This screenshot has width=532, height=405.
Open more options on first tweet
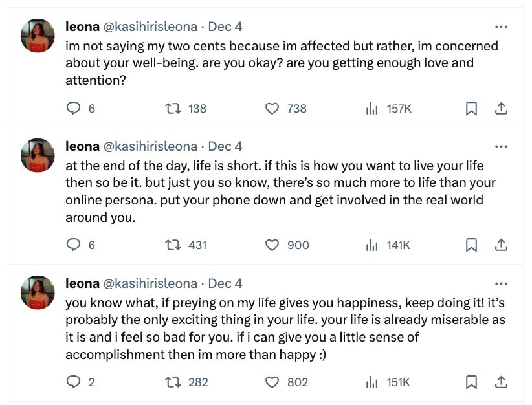click(x=501, y=27)
